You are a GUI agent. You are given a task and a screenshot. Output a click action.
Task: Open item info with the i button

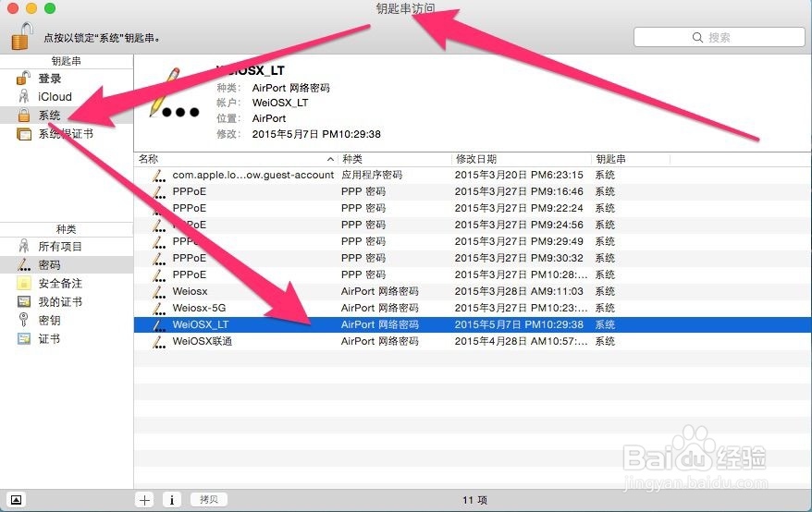(x=172, y=500)
